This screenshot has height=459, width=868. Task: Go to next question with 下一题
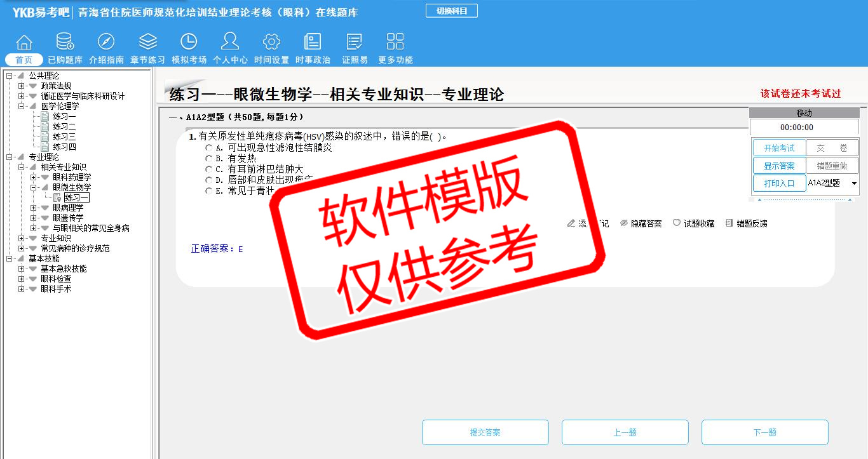click(764, 432)
